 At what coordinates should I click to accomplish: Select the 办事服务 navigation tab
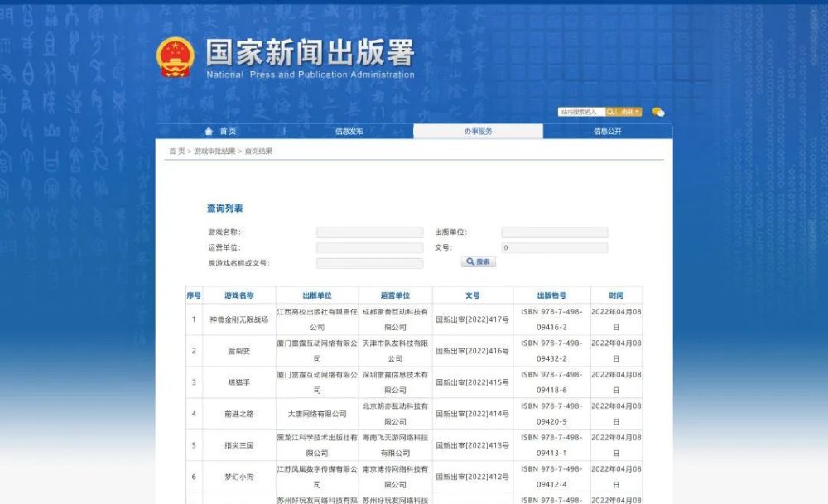[x=478, y=132]
